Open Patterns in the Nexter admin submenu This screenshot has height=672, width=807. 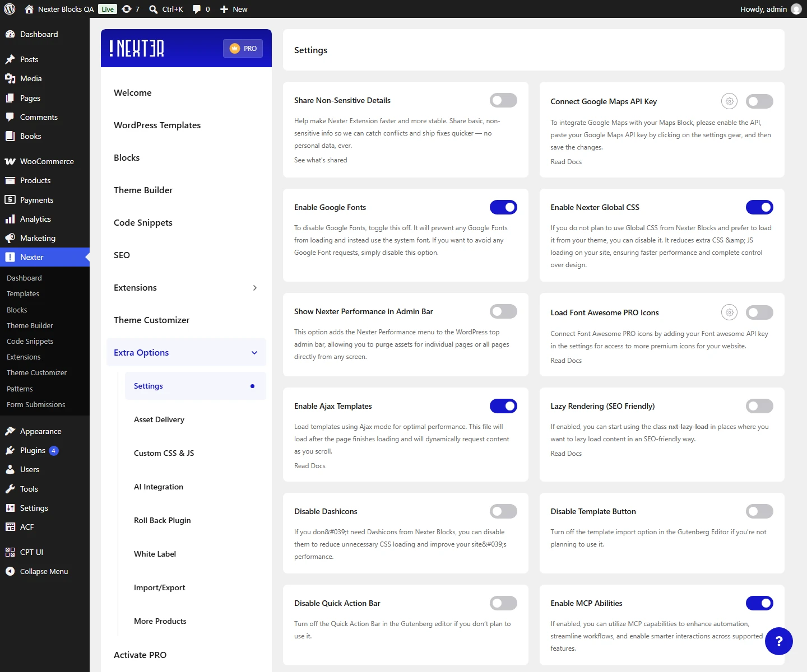[x=20, y=389]
